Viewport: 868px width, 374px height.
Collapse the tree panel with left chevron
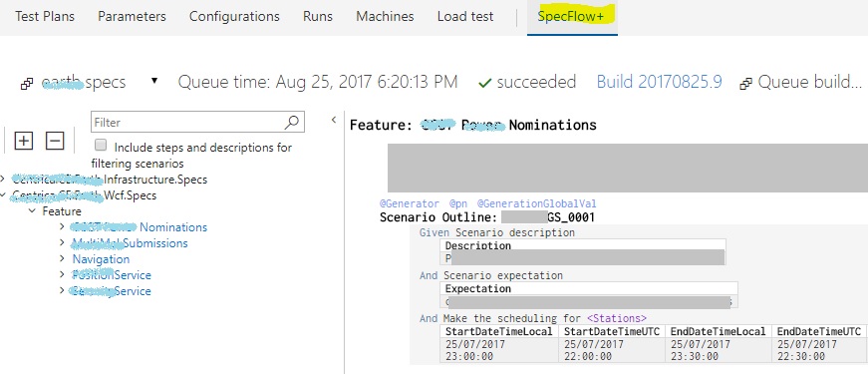(334, 120)
